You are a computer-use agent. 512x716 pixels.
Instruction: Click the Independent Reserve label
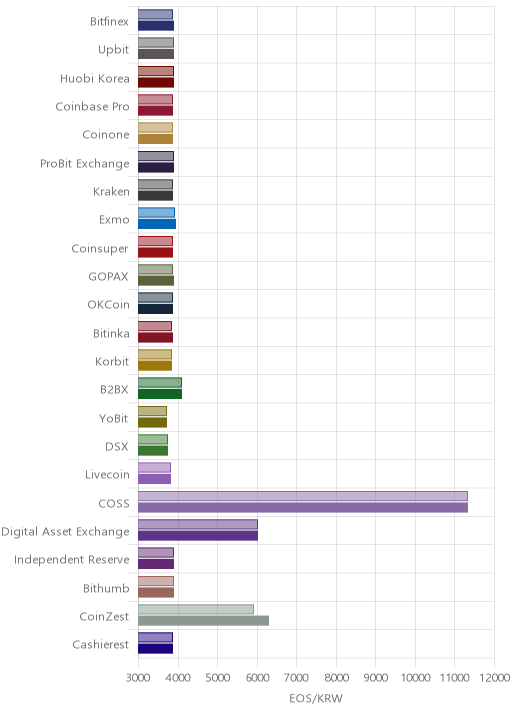72,560
